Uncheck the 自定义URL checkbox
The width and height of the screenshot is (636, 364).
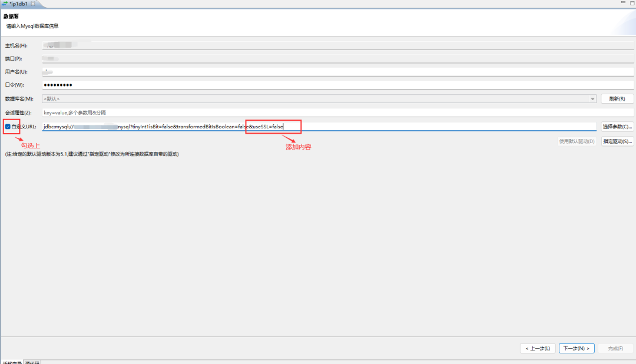point(8,127)
